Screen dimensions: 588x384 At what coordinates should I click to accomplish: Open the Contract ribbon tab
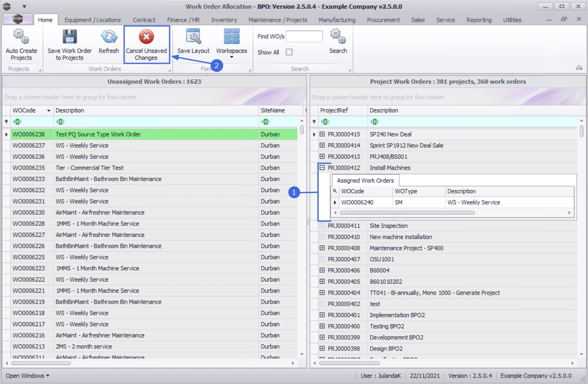(x=144, y=20)
